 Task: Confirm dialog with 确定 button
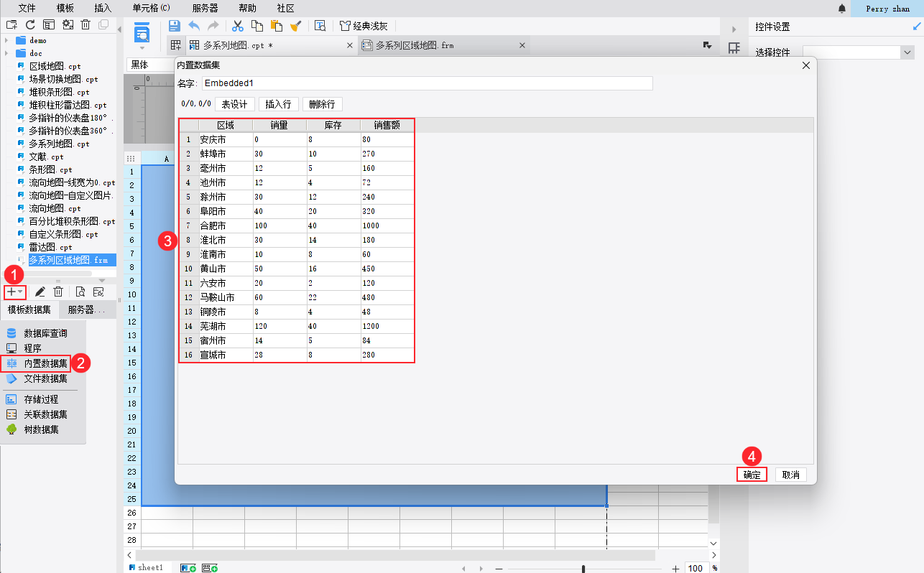pyautogui.click(x=752, y=475)
